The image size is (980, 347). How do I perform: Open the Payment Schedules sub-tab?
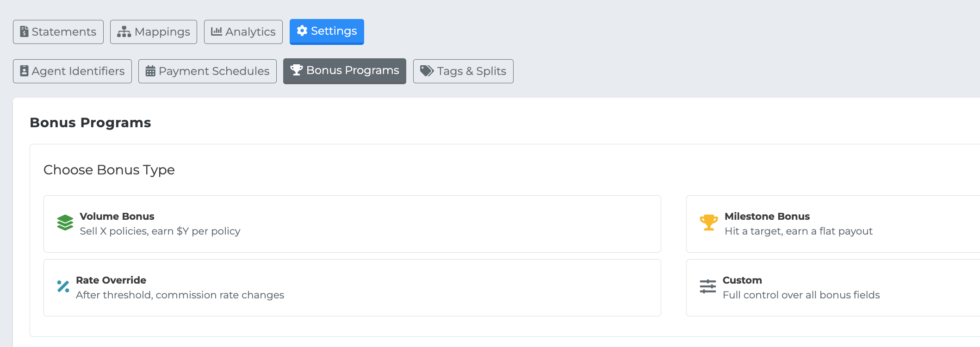coord(207,71)
